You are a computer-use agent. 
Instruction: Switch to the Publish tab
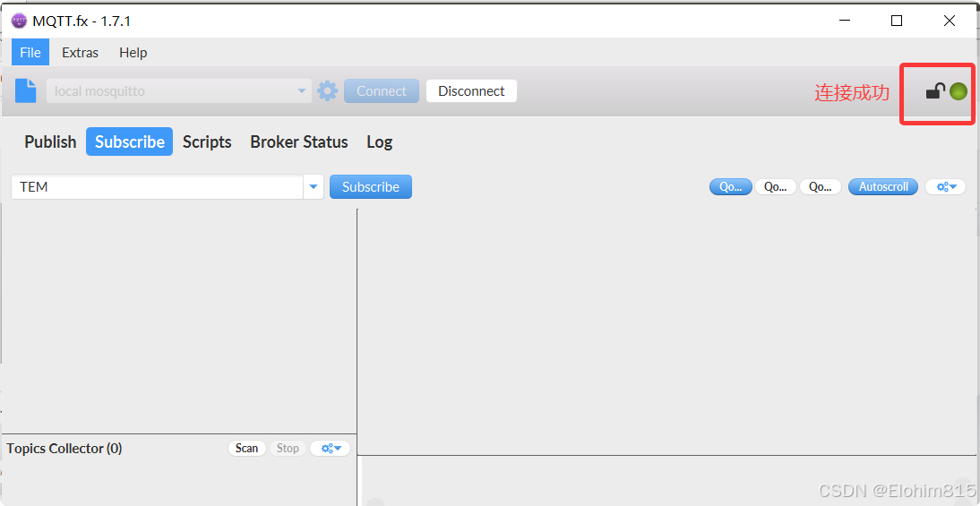pos(50,142)
